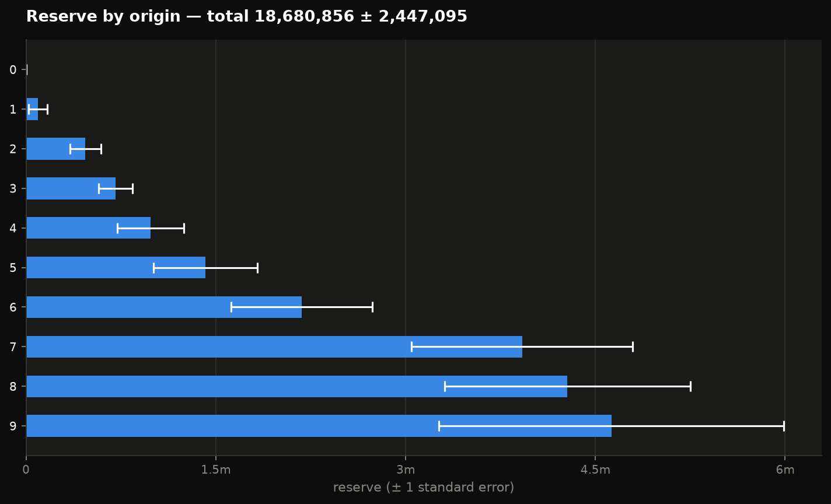Click the right error-bar cap for origin 8

(690, 386)
